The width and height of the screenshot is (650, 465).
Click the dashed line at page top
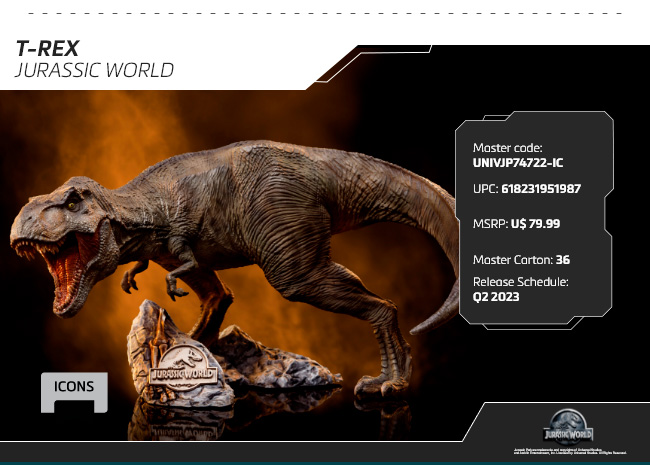(325, 13)
